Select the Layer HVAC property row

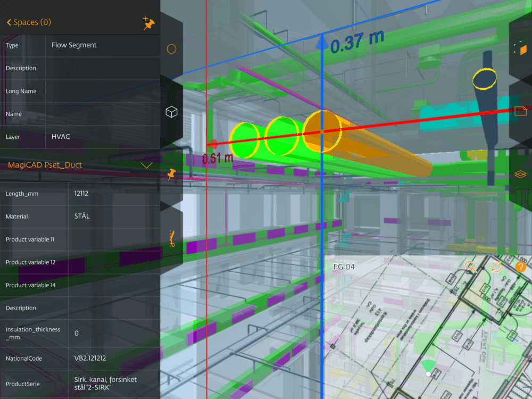80,137
